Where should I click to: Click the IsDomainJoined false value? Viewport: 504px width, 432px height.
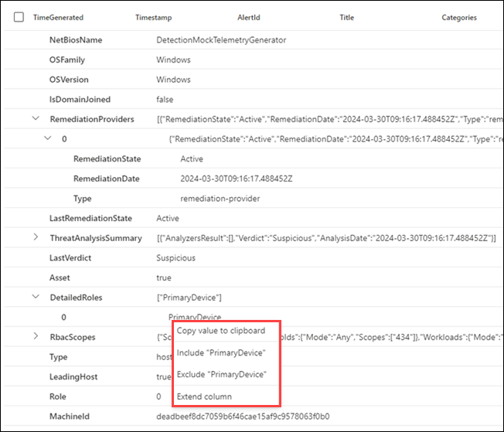point(165,100)
